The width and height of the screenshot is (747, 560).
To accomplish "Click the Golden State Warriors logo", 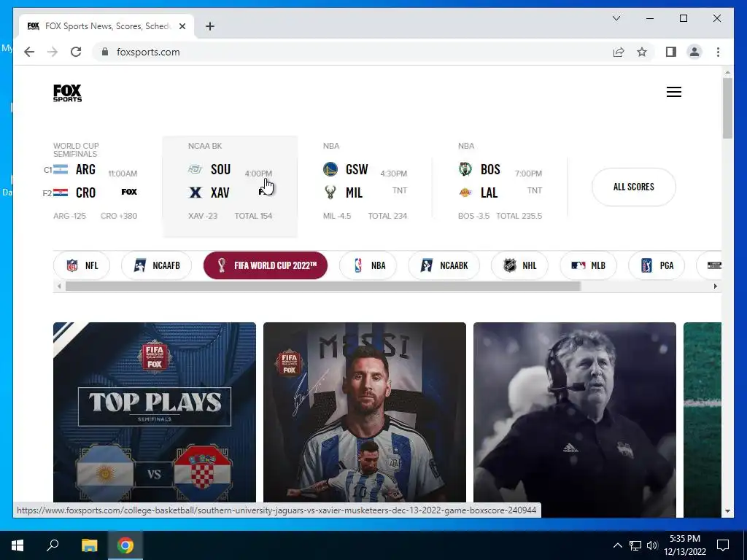I will [x=330, y=169].
